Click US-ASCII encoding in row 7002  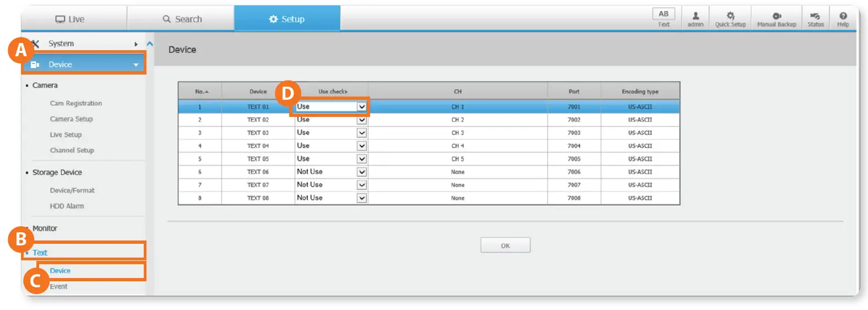click(x=640, y=120)
